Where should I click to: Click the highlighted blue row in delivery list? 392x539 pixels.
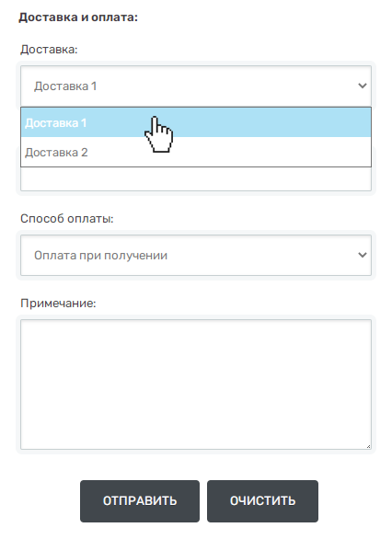(196, 122)
